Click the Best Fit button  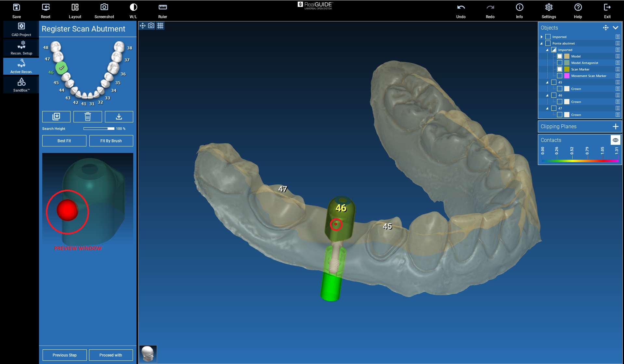pyautogui.click(x=64, y=141)
